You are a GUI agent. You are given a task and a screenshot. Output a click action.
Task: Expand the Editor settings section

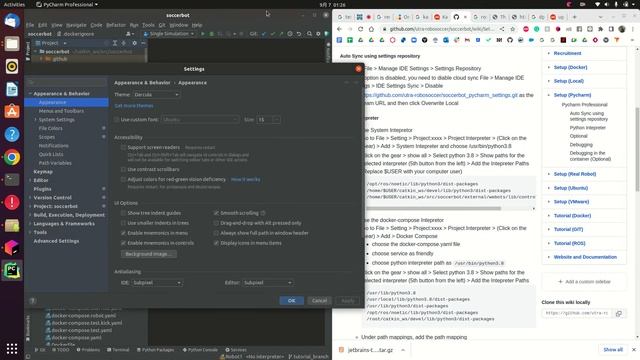(30, 180)
